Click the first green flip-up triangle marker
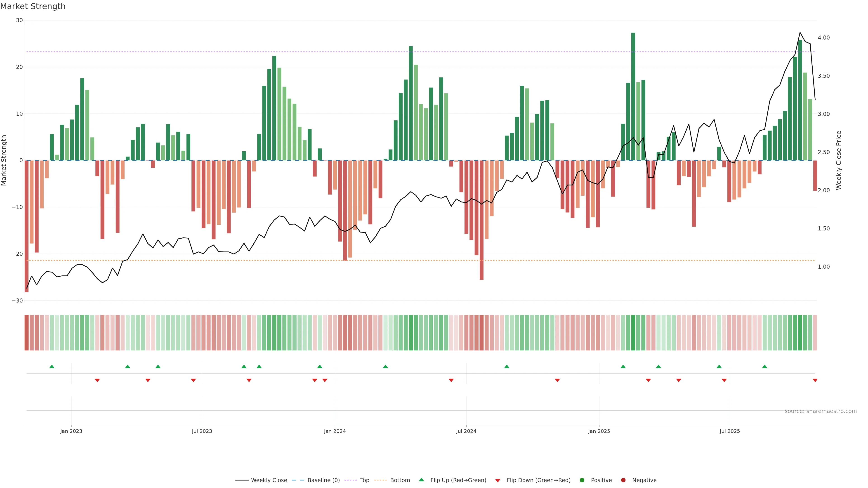The height and width of the screenshot is (488, 868). [x=52, y=366]
